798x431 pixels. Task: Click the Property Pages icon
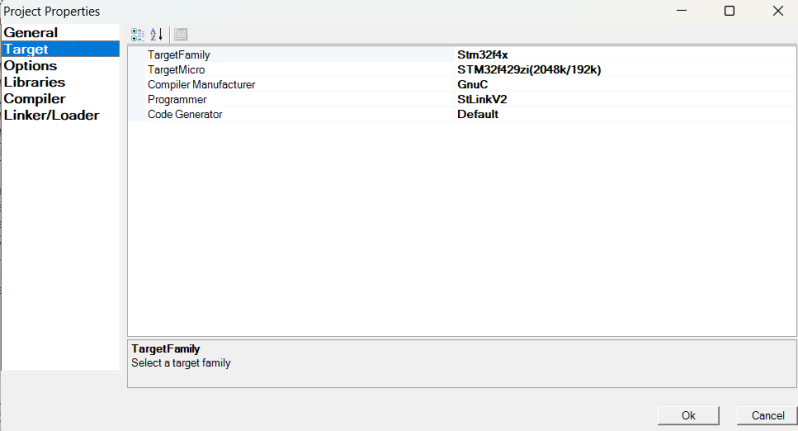(x=181, y=34)
